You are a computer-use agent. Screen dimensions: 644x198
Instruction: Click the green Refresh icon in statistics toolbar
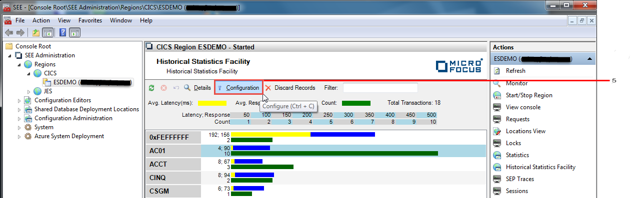click(x=151, y=88)
